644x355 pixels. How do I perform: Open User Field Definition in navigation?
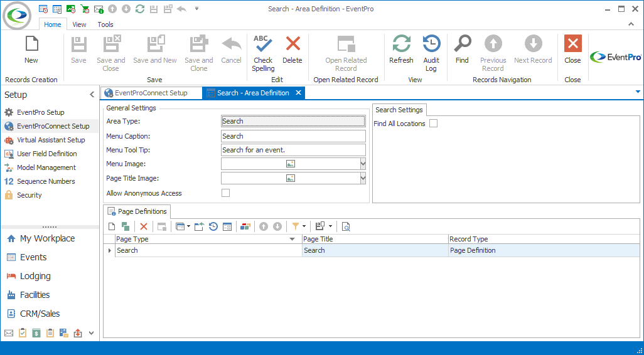(47, 154)
